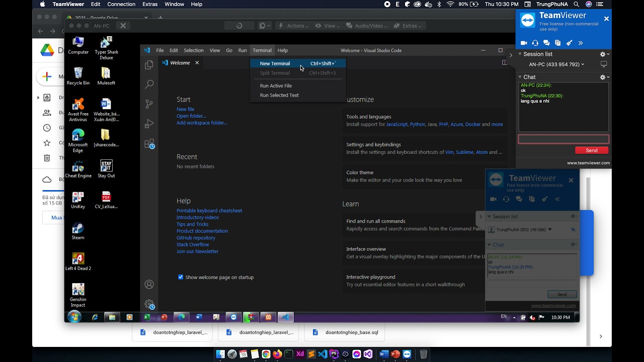
Task: Open the Extras dropdown in TeamViewer toolbar
Action: [x=408, y=26]
